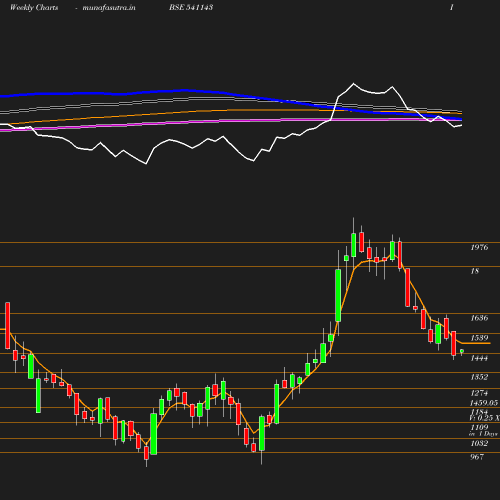Screen dimensions: 500x500
Task: Click the peak of the white indicator line
Action: click(x=354, y=83)
